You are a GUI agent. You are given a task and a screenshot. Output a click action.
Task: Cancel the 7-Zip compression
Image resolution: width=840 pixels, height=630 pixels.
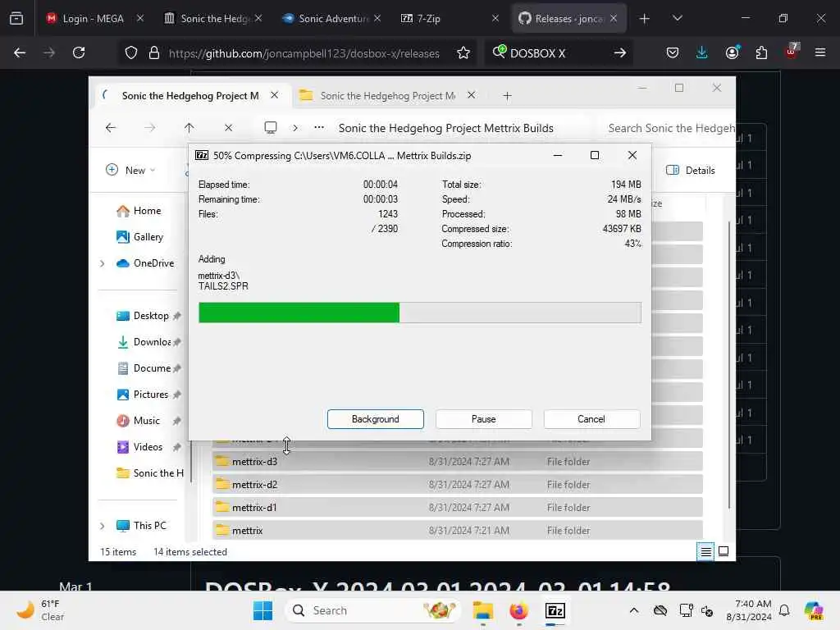click(591, 419)
